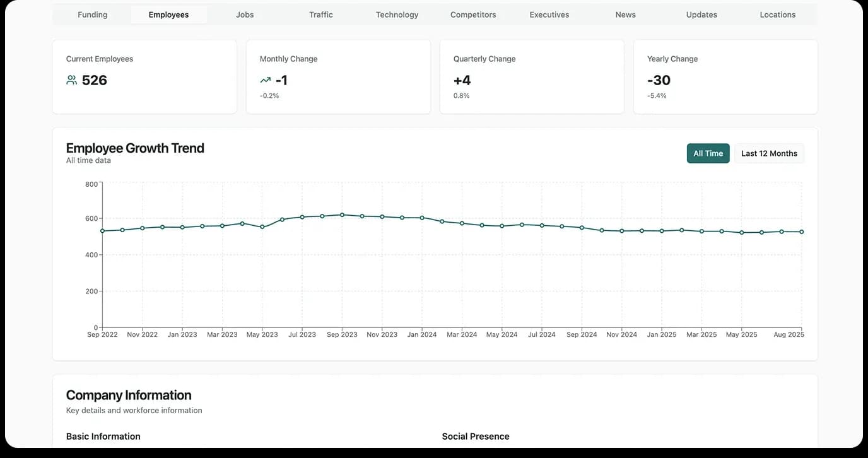Click the first data point at Sep 2022
The height and width of the screenshot is (458, 868).
point(102,231)
